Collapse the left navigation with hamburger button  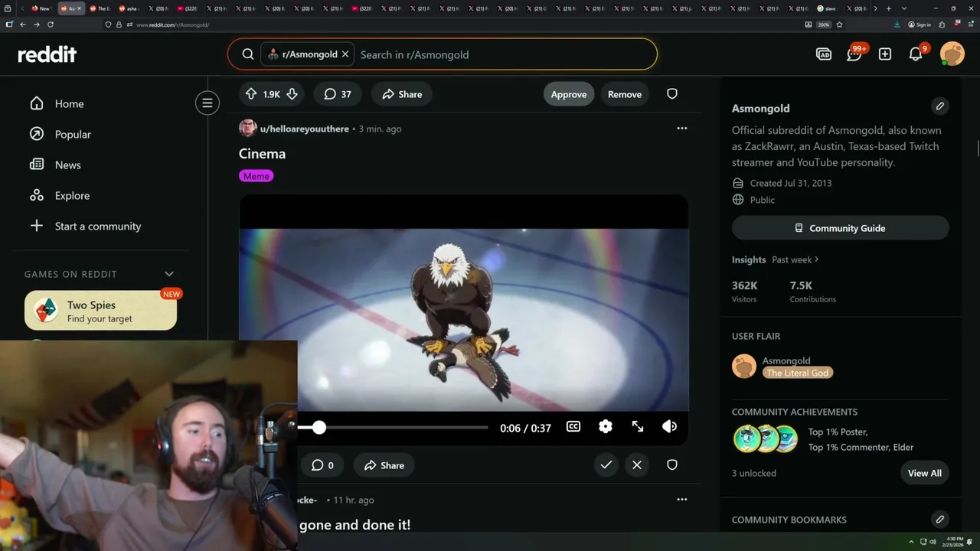(x=207, y=103)
